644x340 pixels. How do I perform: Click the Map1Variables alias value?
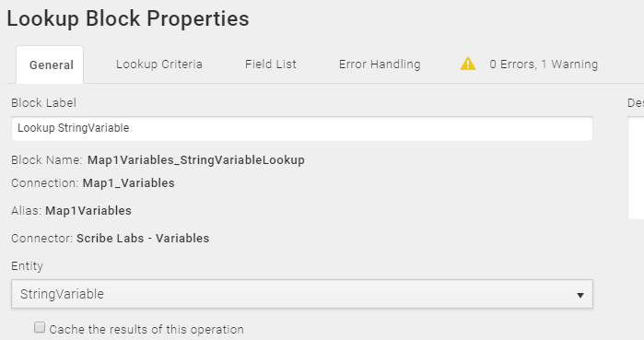tap(88, 211)
